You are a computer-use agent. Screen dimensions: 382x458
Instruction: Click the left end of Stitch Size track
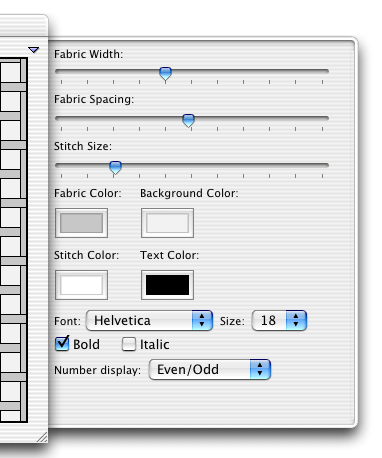pyautogui.click(x=59, y=165)
